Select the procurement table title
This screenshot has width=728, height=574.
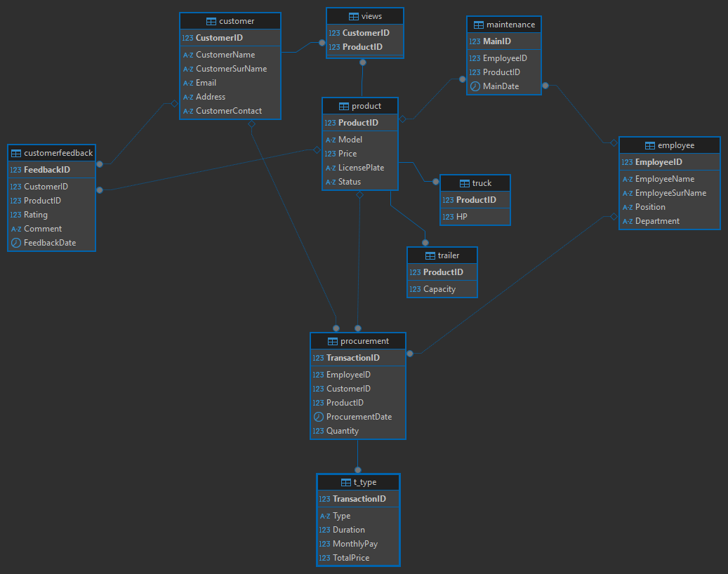(364, 341)
